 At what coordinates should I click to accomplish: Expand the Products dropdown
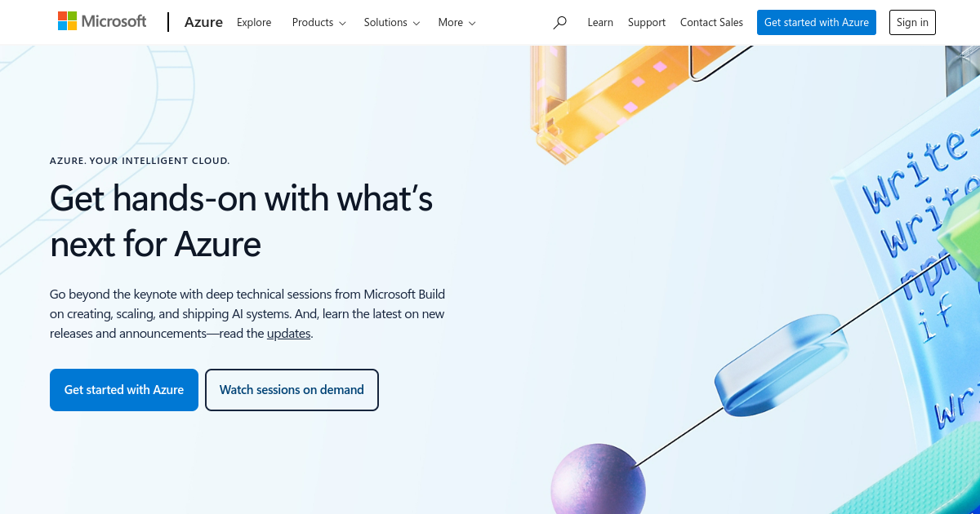(319, 23)
